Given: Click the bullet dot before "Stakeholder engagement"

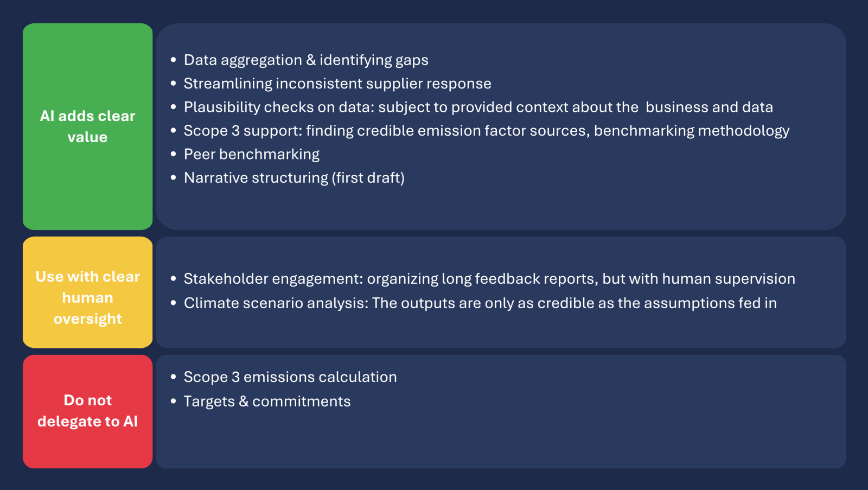Looking at the screenshot, I should click(174, 279).
